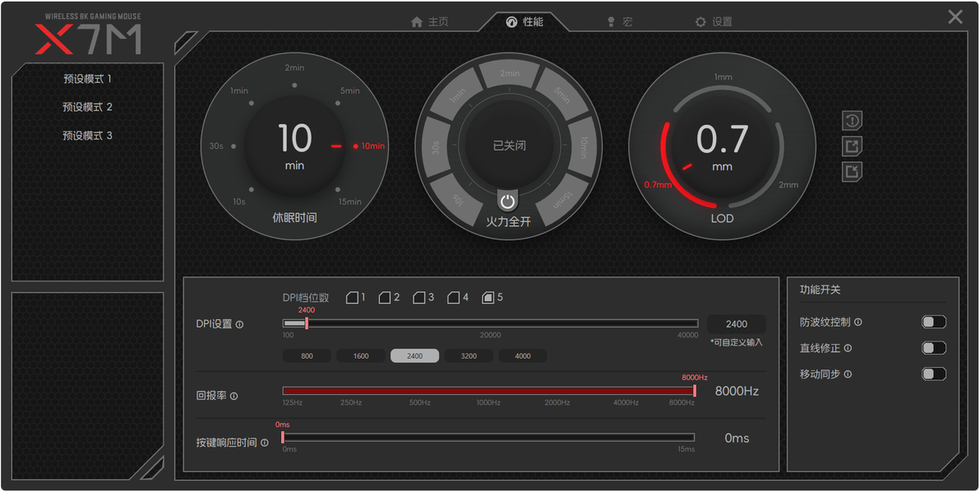Click the DPI slider handle at 2400
Image resolution: width=980 pixels, height=492 pixels.
point(306,323)
